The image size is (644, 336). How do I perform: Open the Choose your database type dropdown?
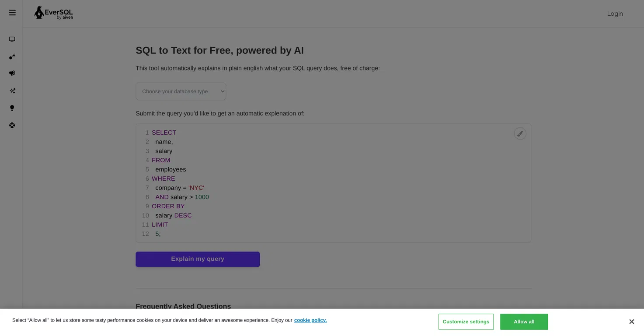(x=181, y=91)
